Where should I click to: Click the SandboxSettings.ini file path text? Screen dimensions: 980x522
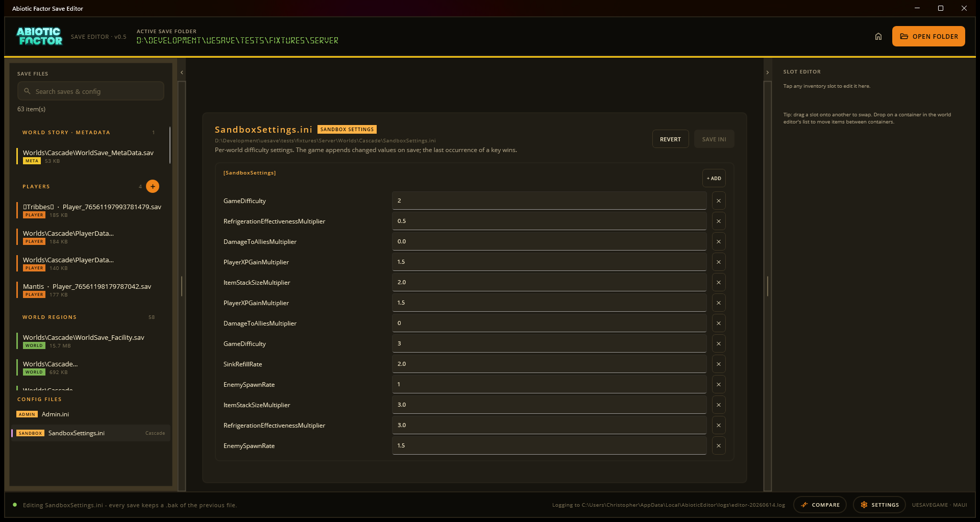(x=325, y=141)
